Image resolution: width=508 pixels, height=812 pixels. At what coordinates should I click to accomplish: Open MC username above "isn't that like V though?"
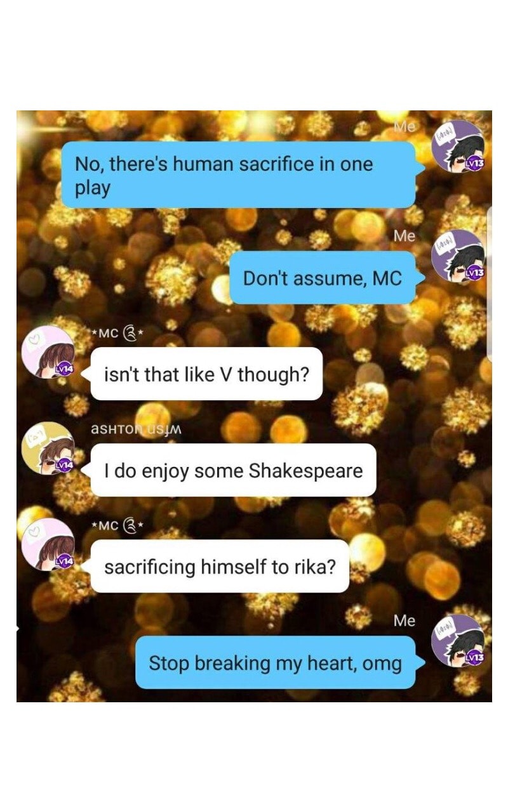point(117,332)
